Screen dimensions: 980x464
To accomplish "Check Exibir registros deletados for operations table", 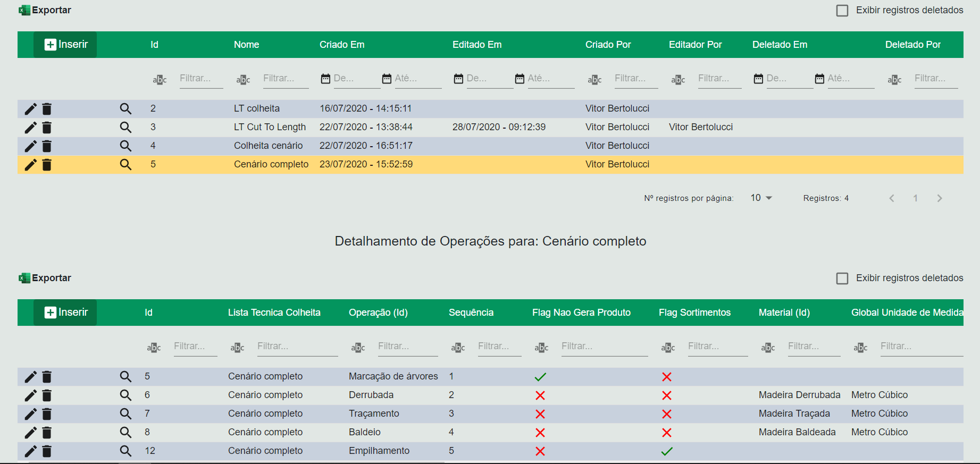I will pos(842,279).
